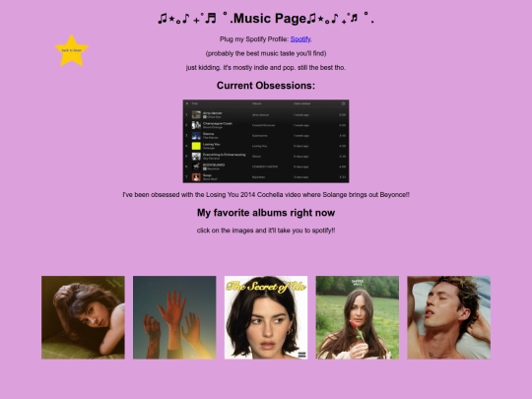532x399 pixels.
Task: Click '(probably the best music taste you'll find)' text
Action: pyautogui.click(x=266, y=53)
